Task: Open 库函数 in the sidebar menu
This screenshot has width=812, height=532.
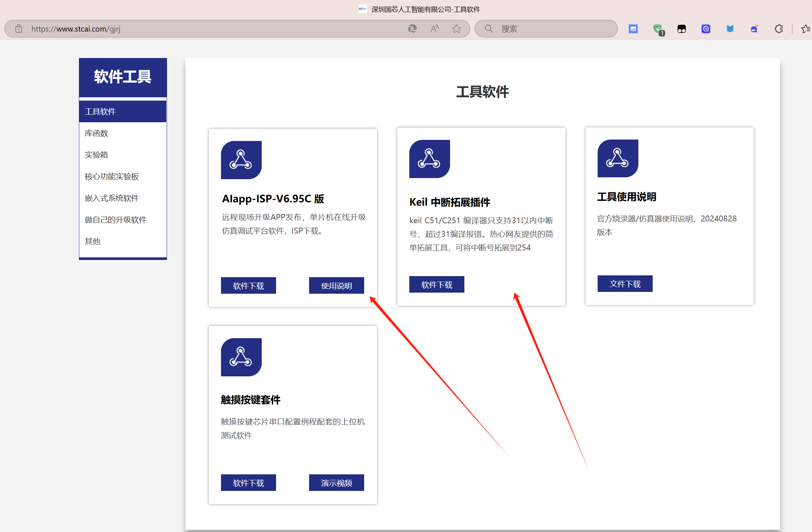Action: point(123,133)
